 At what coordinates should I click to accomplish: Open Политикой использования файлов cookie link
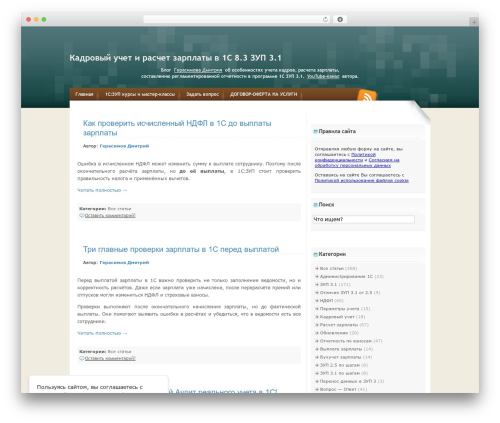click(362, 181)
